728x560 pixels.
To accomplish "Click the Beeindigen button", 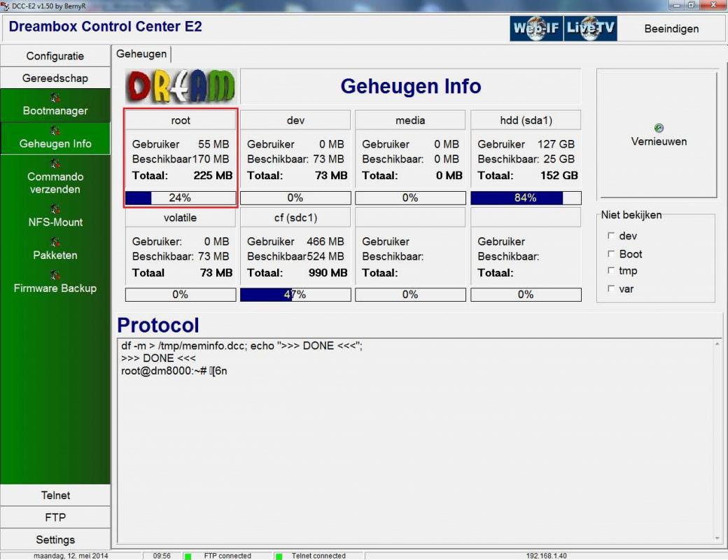I will pyautogui.click(x=671, y=29).
